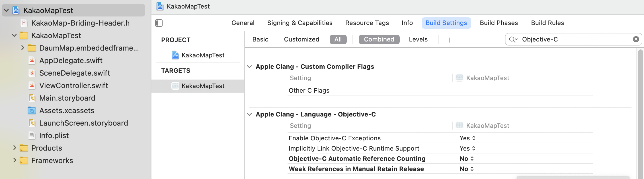Click the Products folder icon
The width and height of the screenshot is (644, 179).
coord(24,148)
